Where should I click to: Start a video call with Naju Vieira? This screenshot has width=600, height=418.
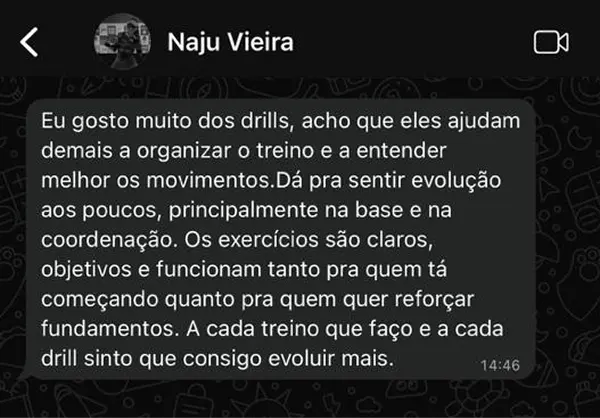[x=551, y=42]
